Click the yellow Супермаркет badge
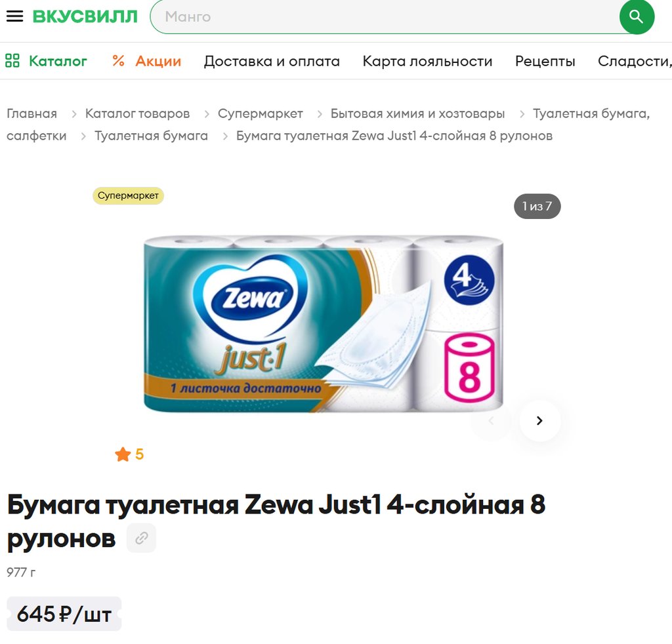 128,195
